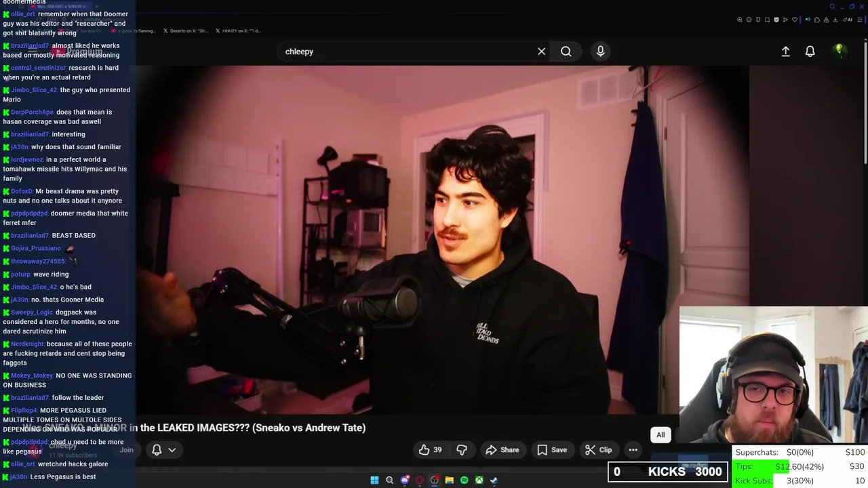Open the emoji icon in browser toolbar
This screenshot has width=868, height=488.
pos(749,20)
